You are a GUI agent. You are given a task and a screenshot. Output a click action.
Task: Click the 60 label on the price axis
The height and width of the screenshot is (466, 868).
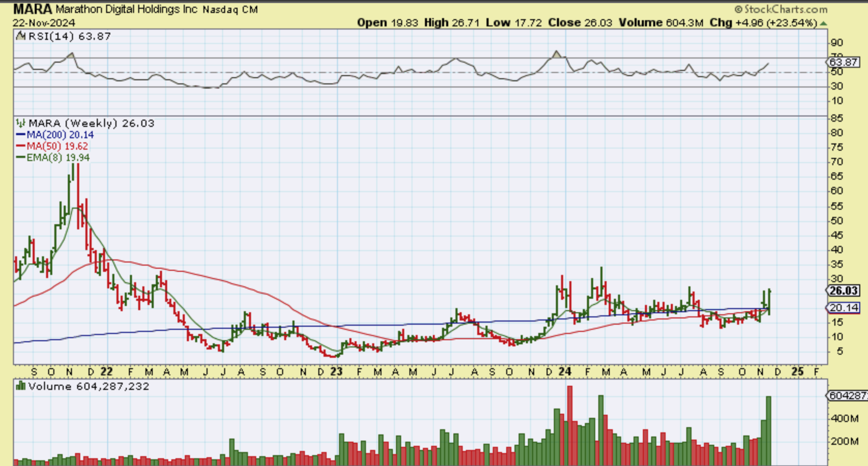tap(837, 191)
